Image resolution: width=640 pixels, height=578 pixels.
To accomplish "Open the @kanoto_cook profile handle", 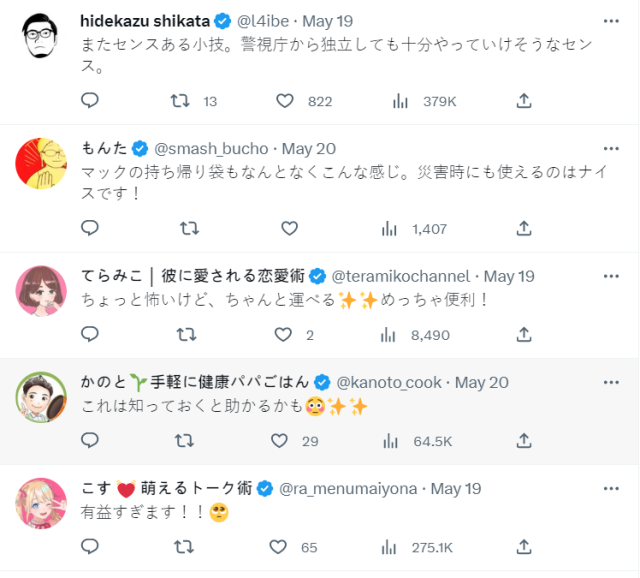I will 389,382.
